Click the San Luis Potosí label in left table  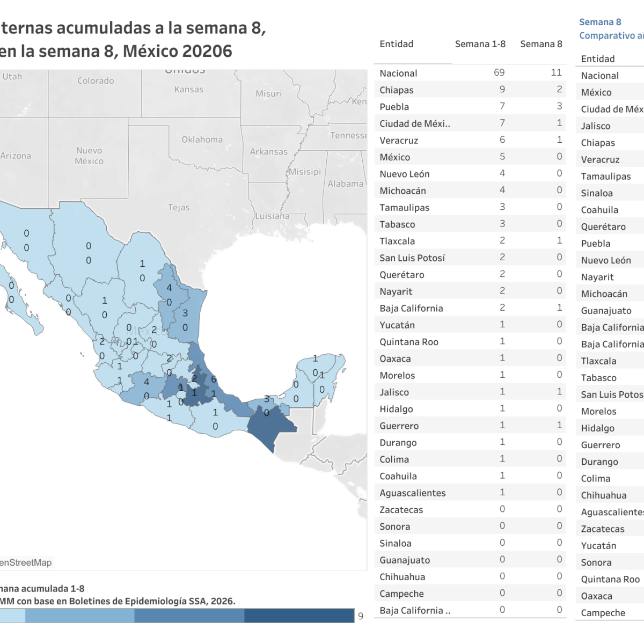click(x=412, y=258)
